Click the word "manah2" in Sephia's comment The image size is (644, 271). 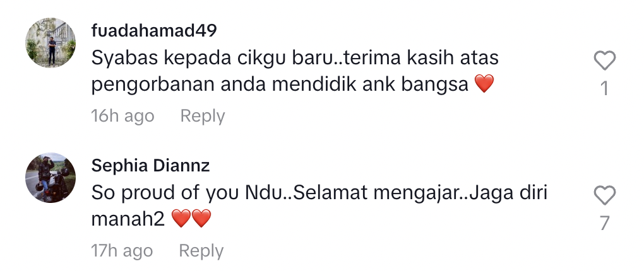128,219
